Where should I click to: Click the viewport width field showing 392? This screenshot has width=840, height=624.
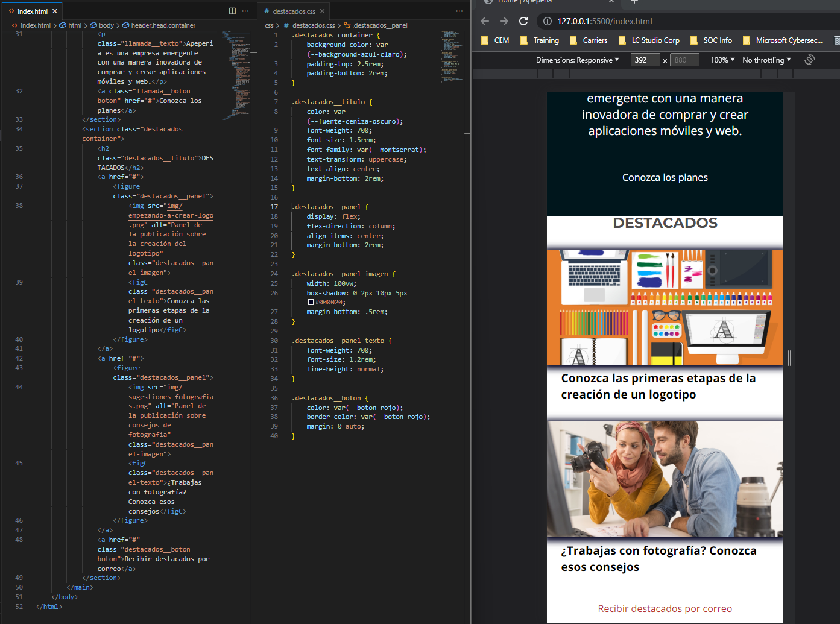click(645, 60)
